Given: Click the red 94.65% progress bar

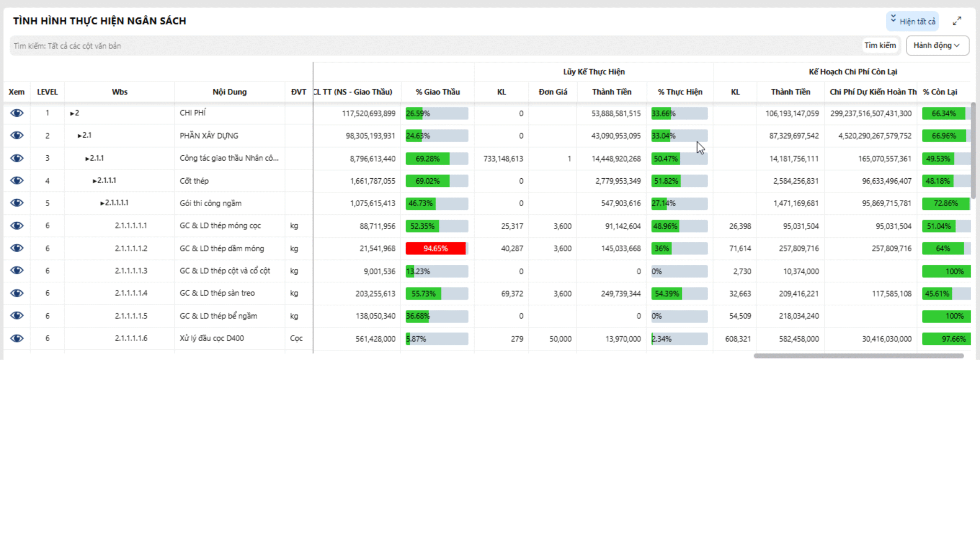Looking at the screenshot, I should [436, 248].
